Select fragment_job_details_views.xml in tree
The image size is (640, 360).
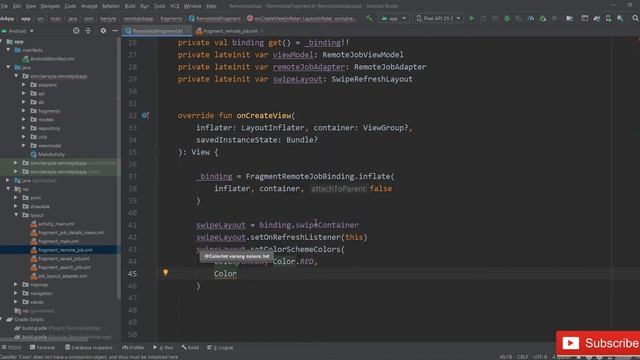click(x=71, y=233)
